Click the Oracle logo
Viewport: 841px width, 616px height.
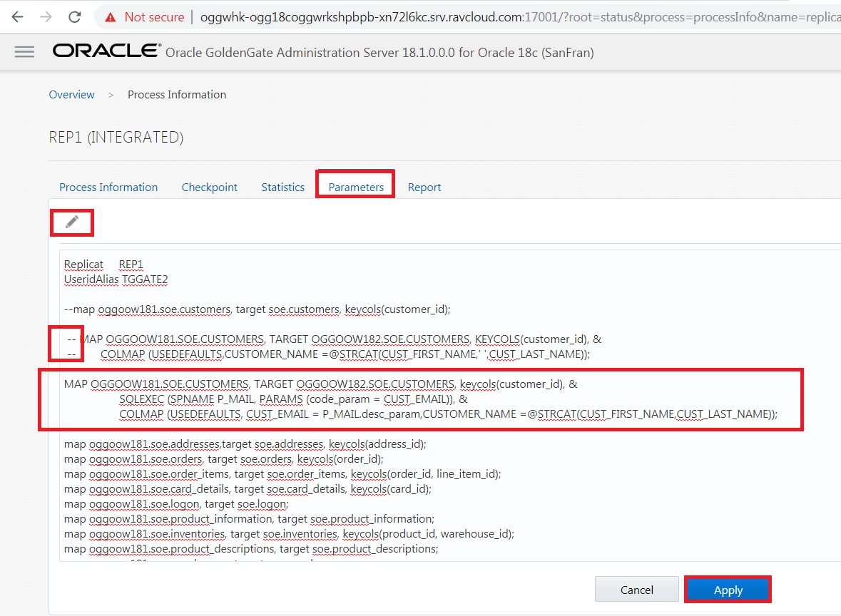click(107, 51)
